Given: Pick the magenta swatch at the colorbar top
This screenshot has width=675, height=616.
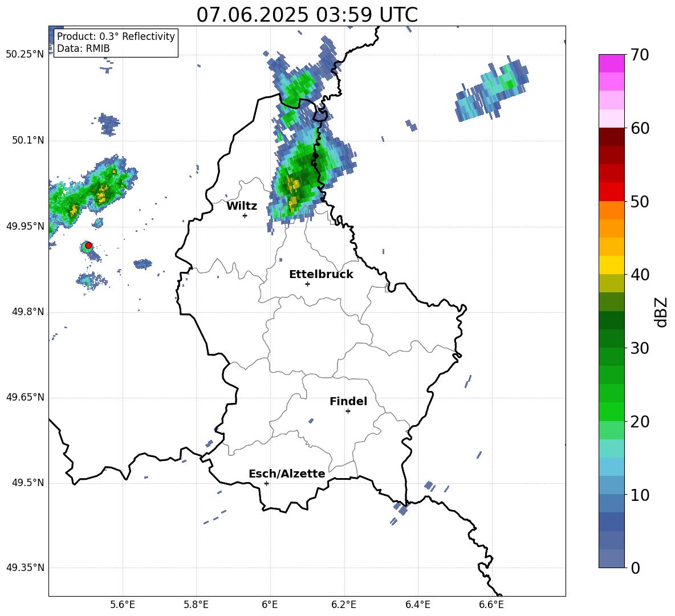Looking at the screenshot, I should coord(611,63).
